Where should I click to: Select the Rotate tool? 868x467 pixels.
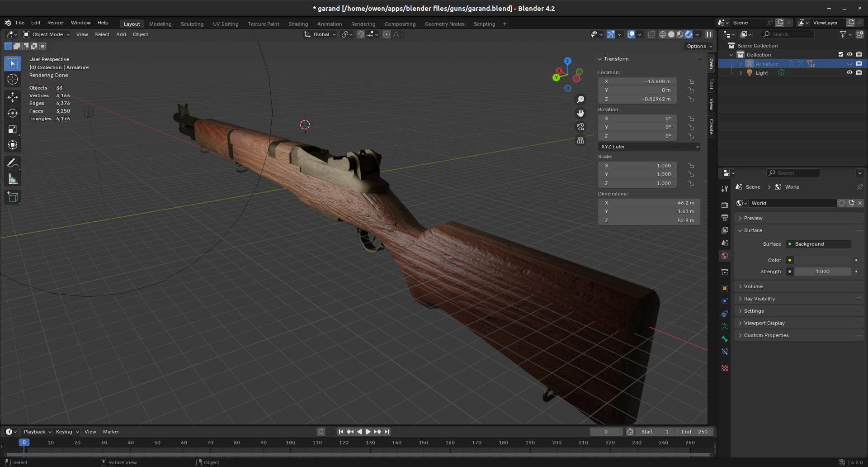(13, 113)
